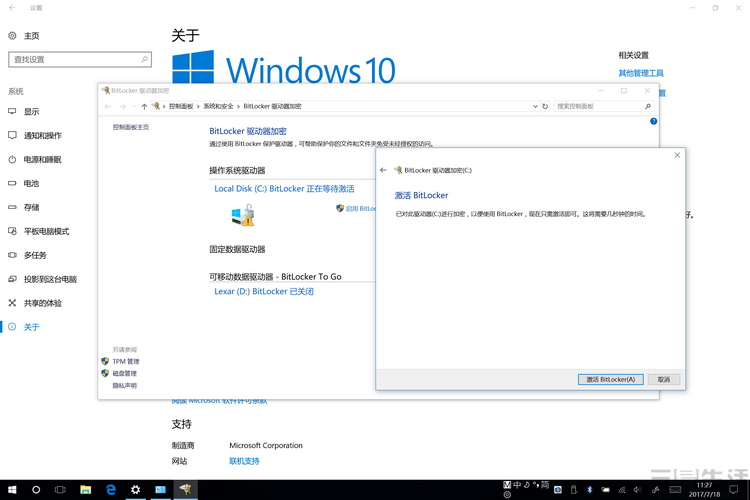This screenshot has width=750, height=500.
Task: Open the touch keyboard tray icon
Action: (x=675, y=489)
